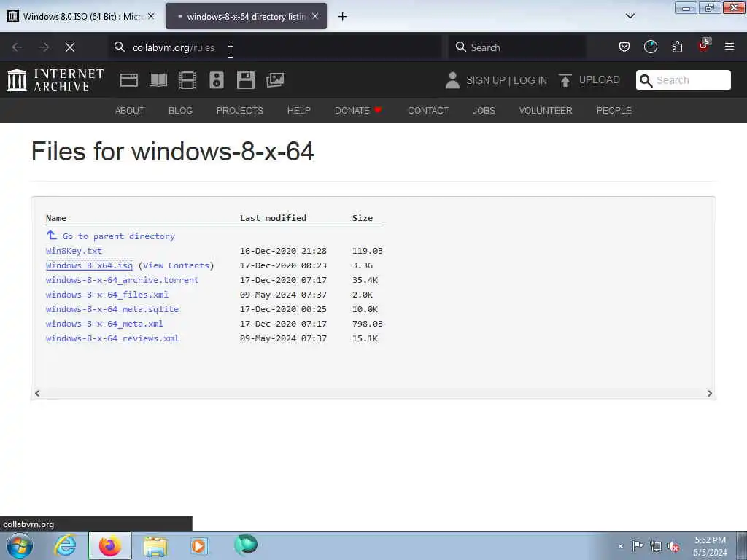Open the VOLUNTEER menu item
This screenshot has width=747, height=560.
pyautogui.click(x=546, y=111)
